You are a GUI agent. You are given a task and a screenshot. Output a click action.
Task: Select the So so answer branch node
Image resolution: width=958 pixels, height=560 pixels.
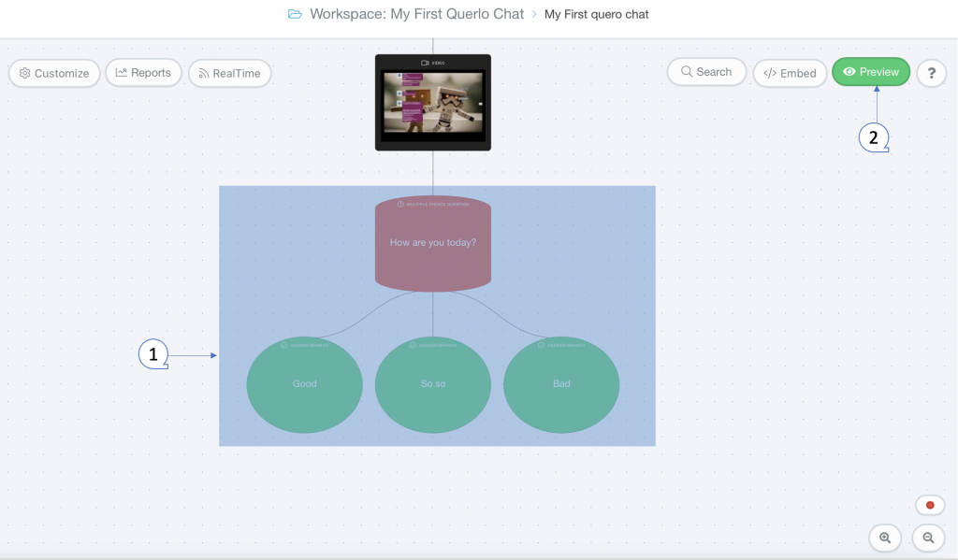pyautogui.click(x=432, y=384)
